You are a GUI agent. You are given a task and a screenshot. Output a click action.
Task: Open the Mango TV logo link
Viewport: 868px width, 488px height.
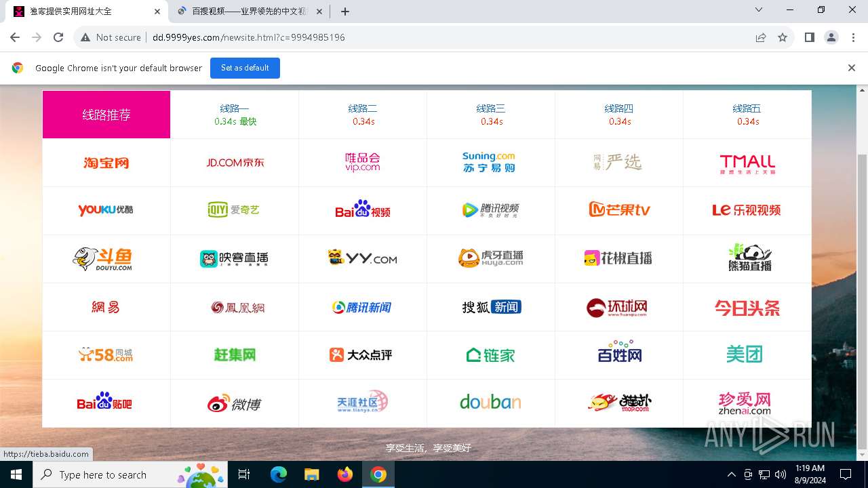click(619, 210)
